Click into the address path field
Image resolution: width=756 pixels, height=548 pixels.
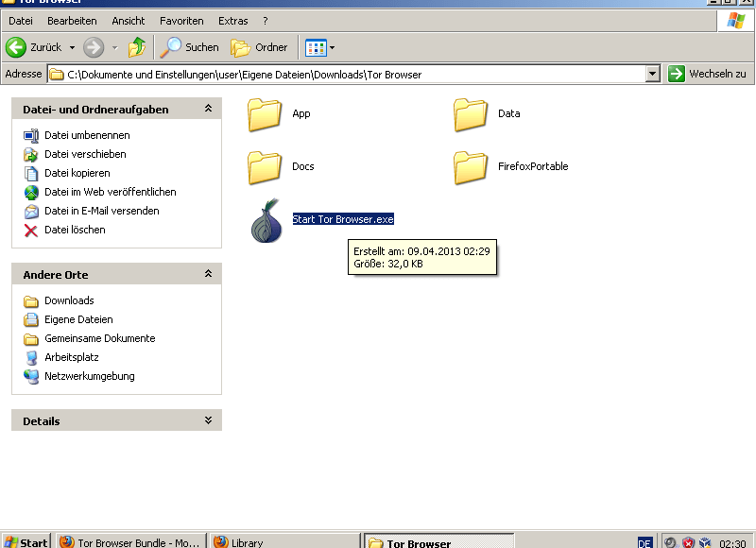tap(355, 75)
